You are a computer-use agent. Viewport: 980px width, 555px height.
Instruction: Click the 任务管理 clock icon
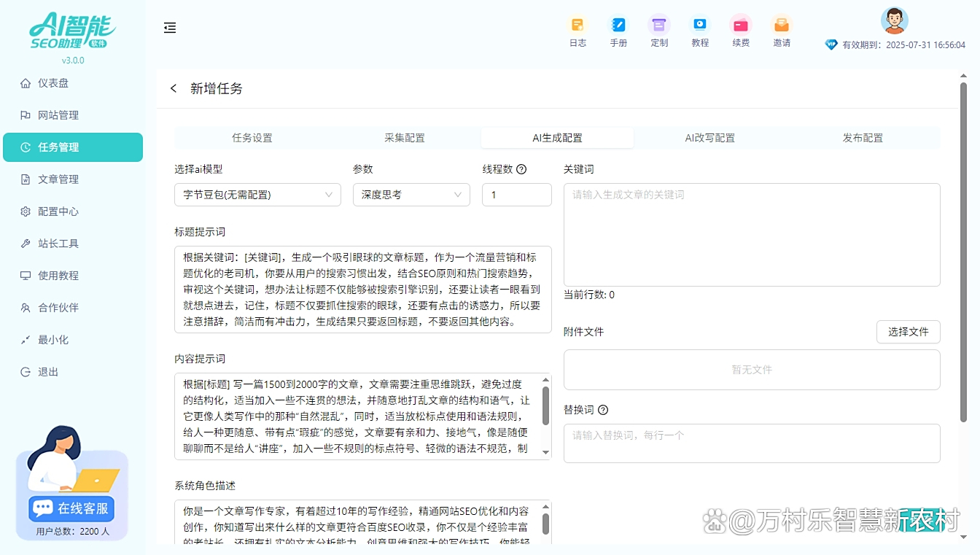click(x=26, y=147)
